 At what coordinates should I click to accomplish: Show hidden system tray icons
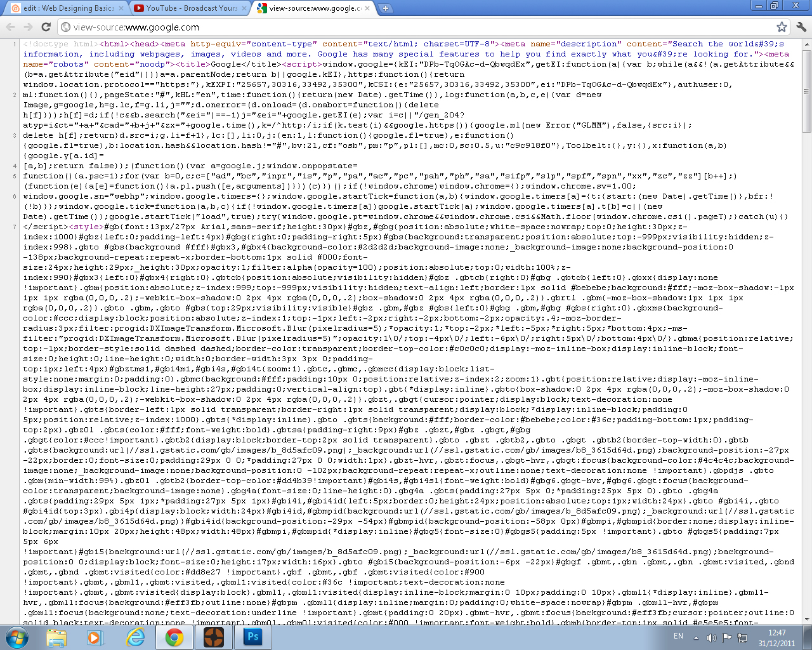[696, 637]
